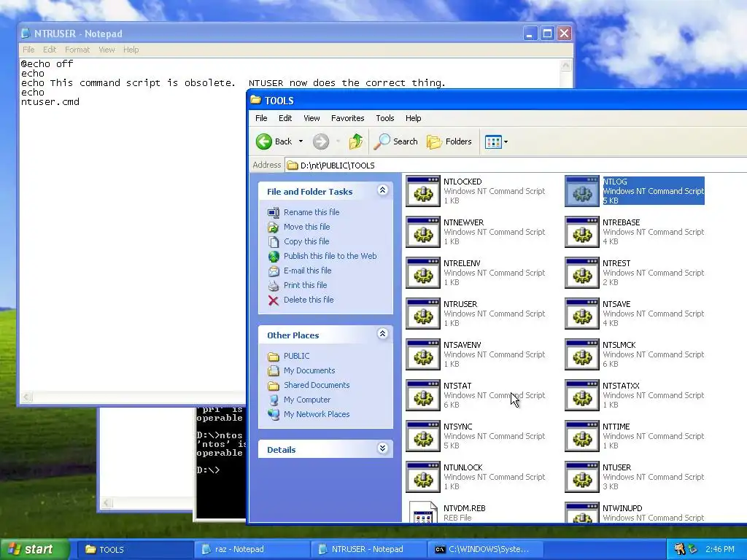This screenshot has width=747, height=560.
Task: Open the View menu in TOOLS window
Action: (x=311, y=118)
